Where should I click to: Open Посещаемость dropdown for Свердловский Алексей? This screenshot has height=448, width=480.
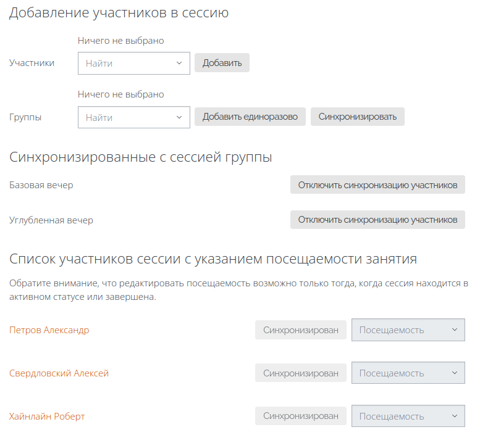[408, 373]
